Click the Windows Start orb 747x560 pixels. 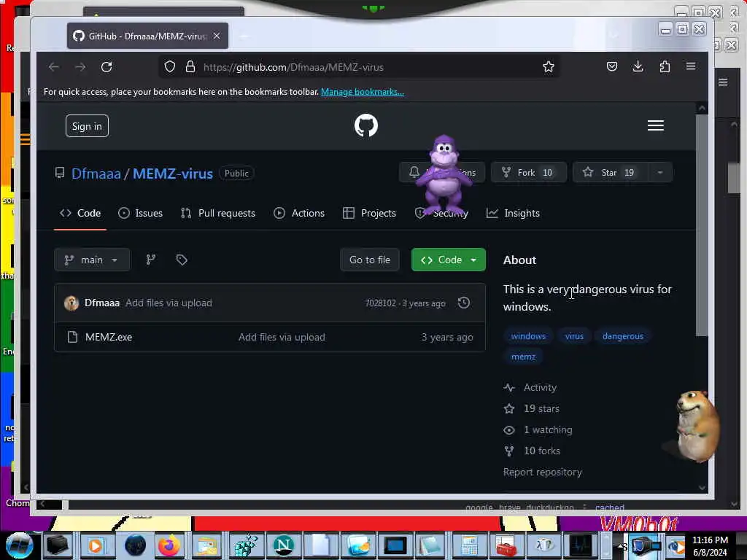pyautogui.click(x=19, y=545)
